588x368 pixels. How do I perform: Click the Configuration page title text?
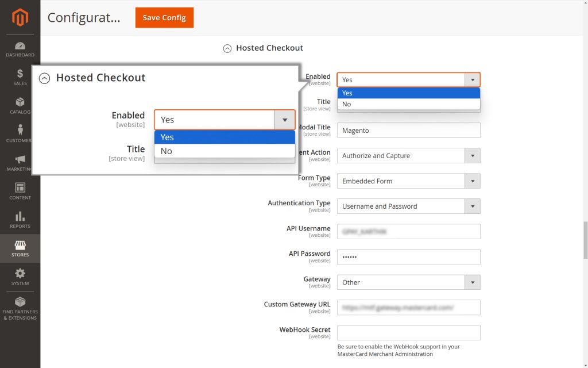click(84, 18)
